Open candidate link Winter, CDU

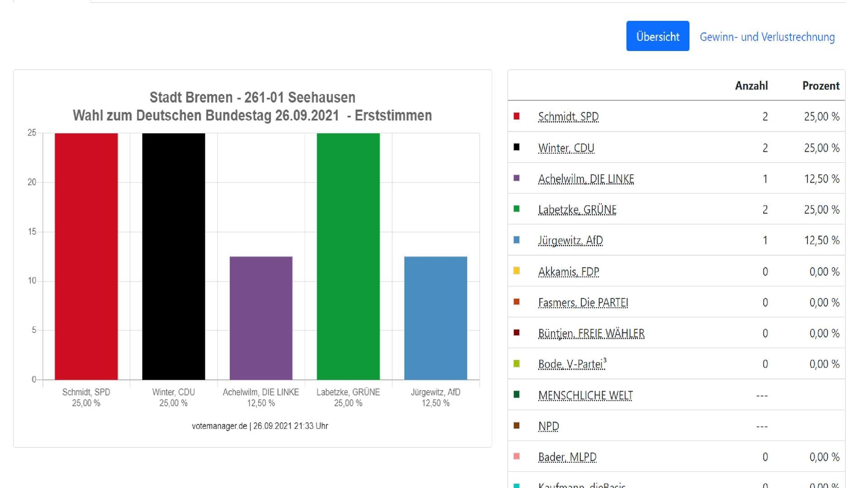click(x=566, y=148)
